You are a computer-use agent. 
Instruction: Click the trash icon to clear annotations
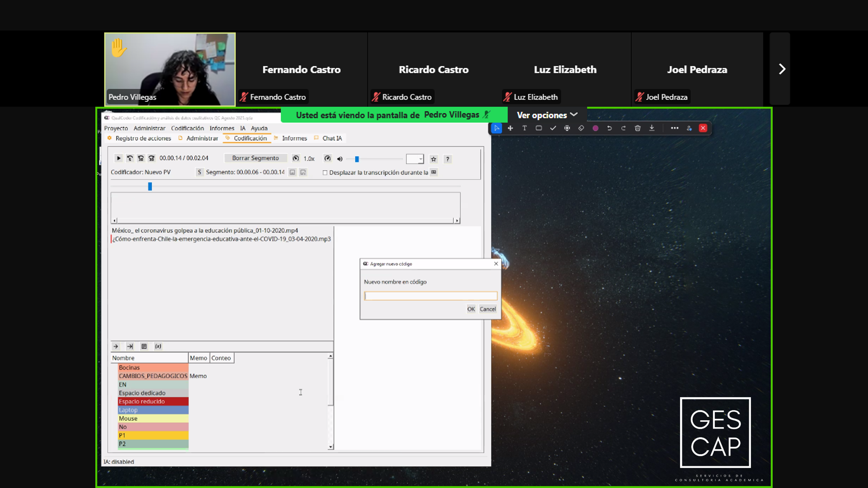click(638, 128)
